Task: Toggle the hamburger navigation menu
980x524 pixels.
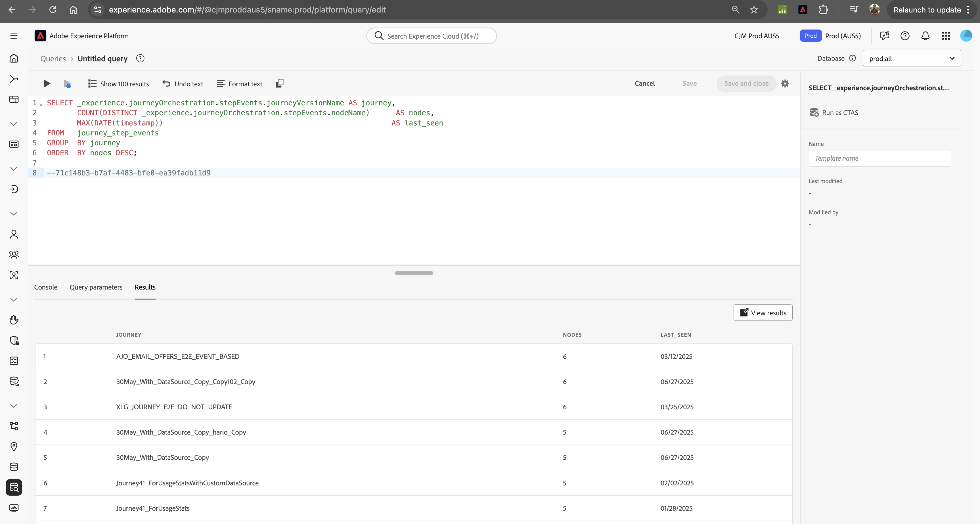Action: (14, 36)
